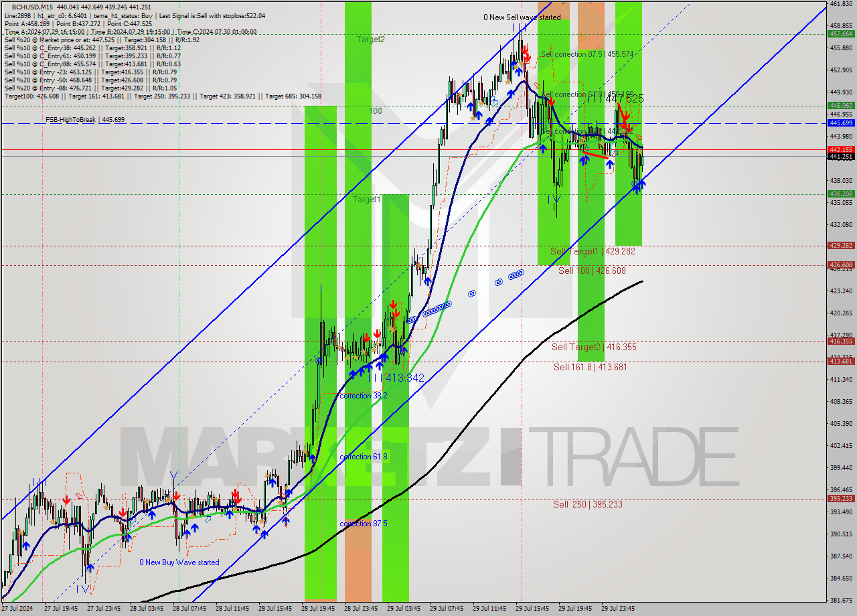Viewport: 857px width, 616px height.
Task: Click the 'Sell correction 87.5 | 455.574' label
Action: click(587, 54)
